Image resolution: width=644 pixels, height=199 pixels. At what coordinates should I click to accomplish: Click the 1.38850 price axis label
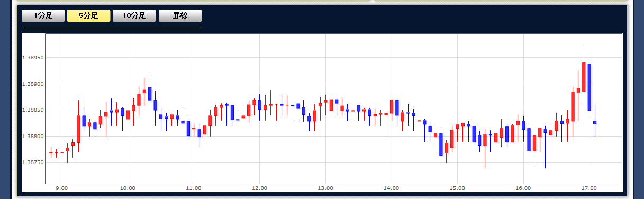(33, 110)
